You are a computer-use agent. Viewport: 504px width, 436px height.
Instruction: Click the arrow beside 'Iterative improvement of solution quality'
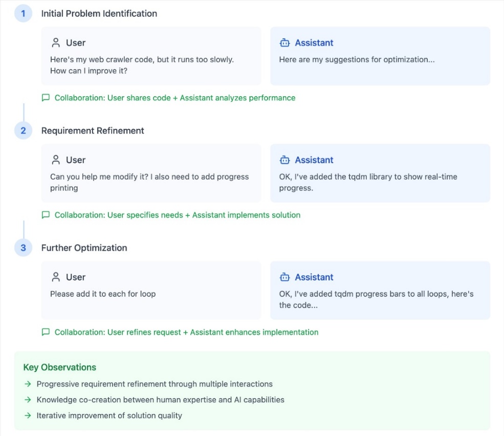coord(28,416)
